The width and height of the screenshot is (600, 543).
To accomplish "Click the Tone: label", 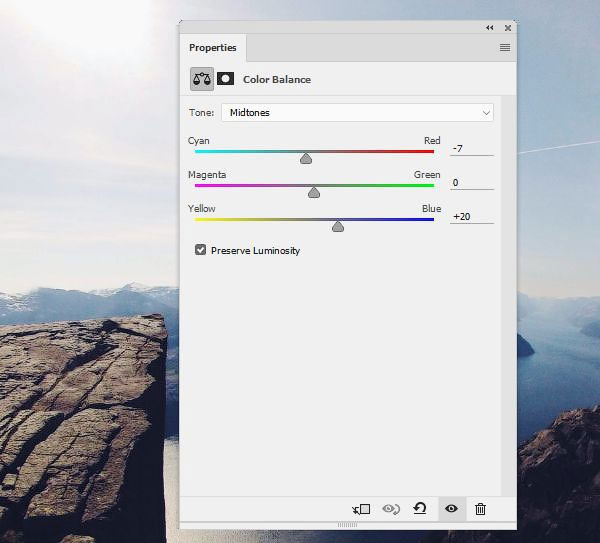I will pyautogui.click(x=201, y=113).
